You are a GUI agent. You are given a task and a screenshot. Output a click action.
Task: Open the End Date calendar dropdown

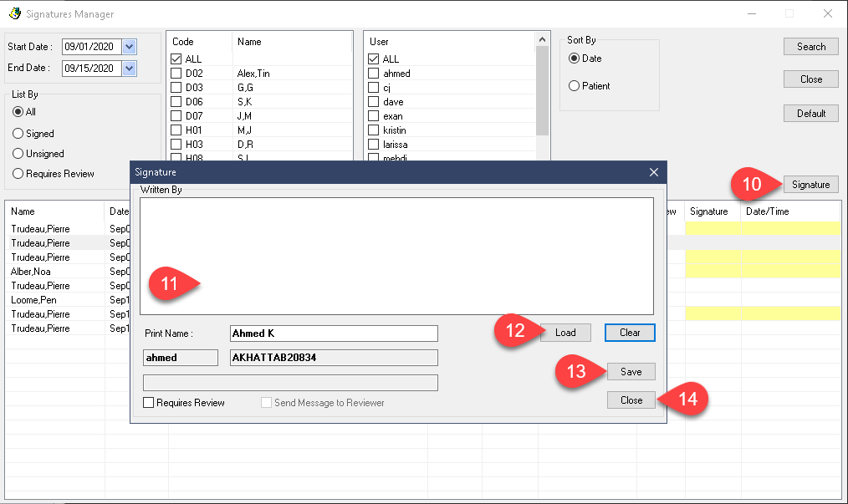point(130,69)
